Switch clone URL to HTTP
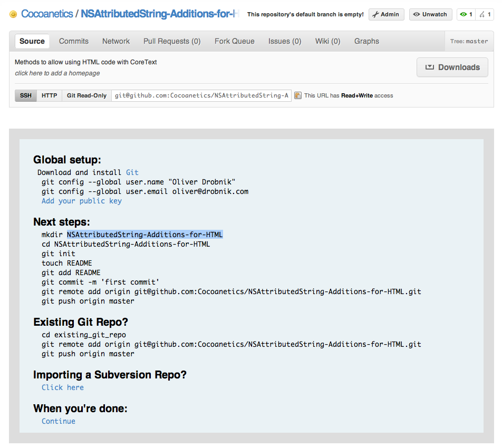Viewport: 502px width, 448px height. point(50,95)
